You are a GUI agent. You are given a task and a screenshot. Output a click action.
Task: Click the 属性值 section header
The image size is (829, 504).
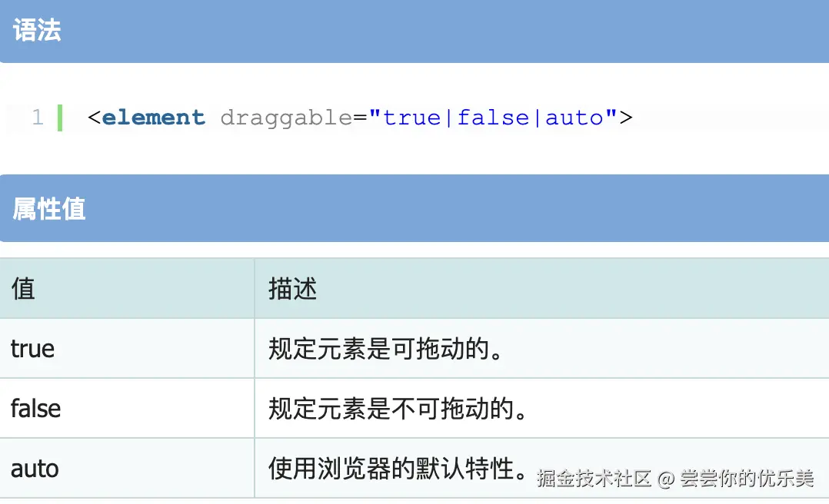49,208
